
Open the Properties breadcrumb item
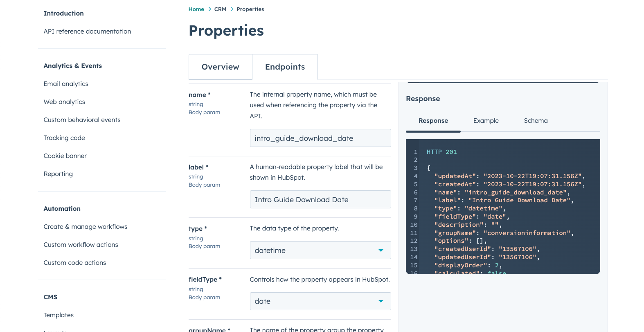pyautogui.click(x=250, y=9)
